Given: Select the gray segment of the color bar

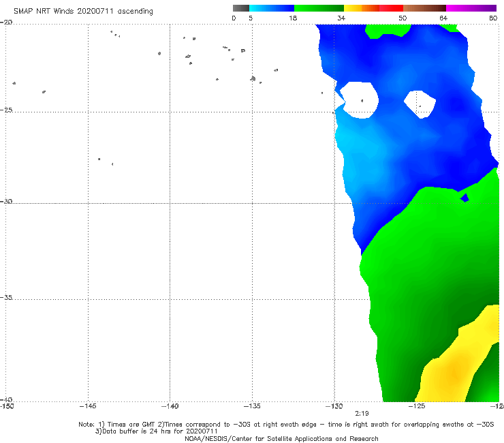Looking at the screenshot, I should [x=241, y=8].
